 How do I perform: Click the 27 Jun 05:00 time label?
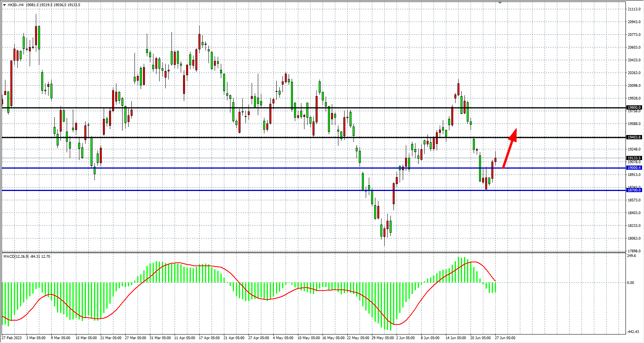tap(505, 338)
